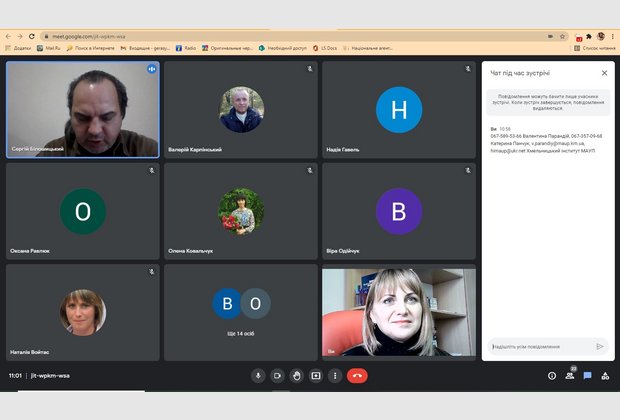Viewport: 620px width, 420px height.
Task: Mute the microphone in the call toolbar
Action: click(x=258, y=376)
